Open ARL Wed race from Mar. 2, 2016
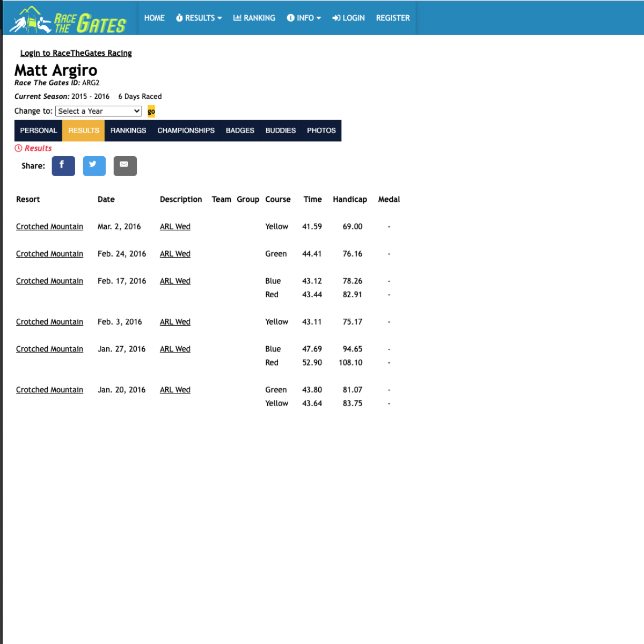Image resolution: width=644 pixels, height=644 pixels. (175, 227)
